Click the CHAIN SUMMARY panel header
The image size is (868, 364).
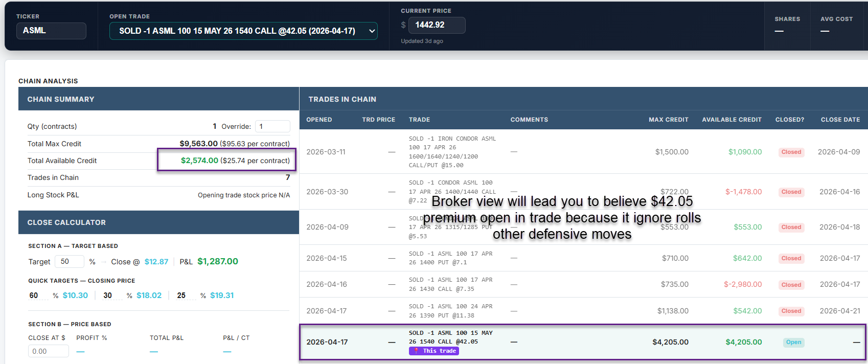tap(158, 99)
